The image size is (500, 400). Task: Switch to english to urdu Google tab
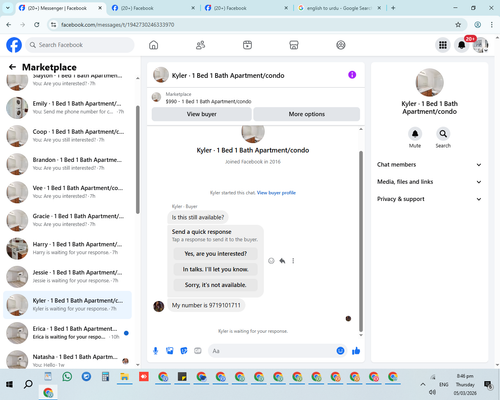(339, 8)
